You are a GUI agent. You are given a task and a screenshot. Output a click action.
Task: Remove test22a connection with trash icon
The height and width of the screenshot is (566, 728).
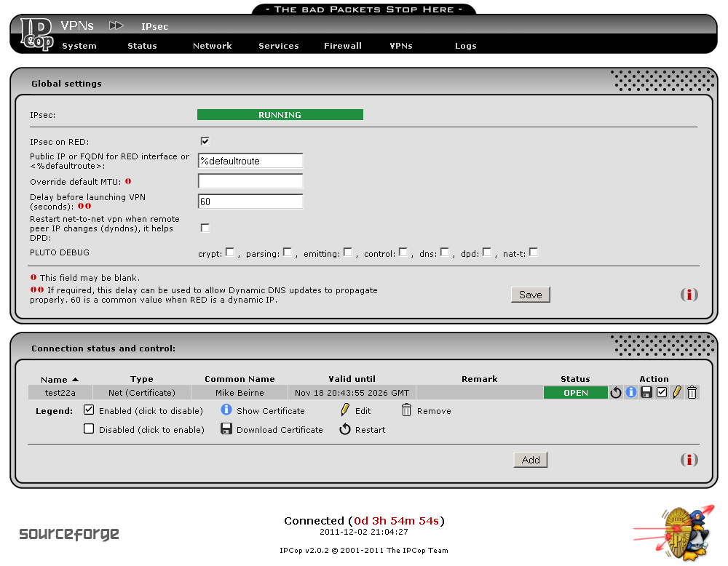692,392
